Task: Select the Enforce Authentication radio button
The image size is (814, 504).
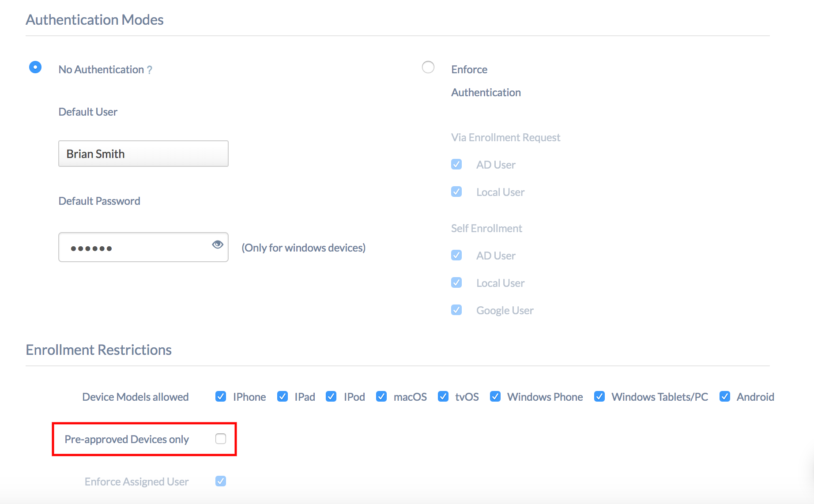Action: 428,67
